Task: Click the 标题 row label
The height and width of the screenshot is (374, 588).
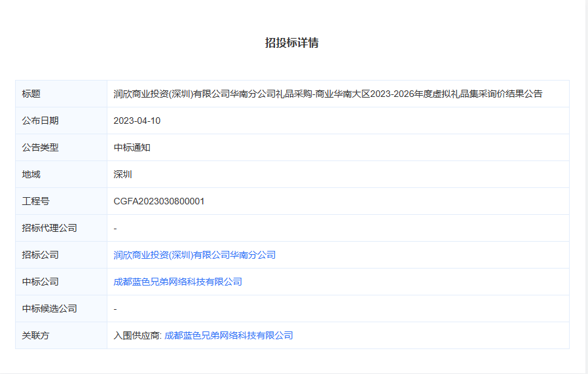Action: click(x=31, y=94)
